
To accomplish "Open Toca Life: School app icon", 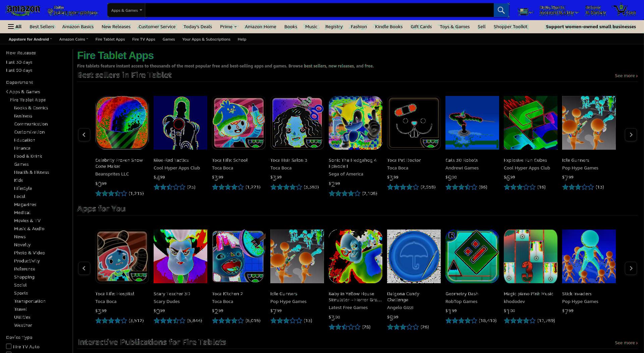I will pyautogui.click(x=239, y=123).
